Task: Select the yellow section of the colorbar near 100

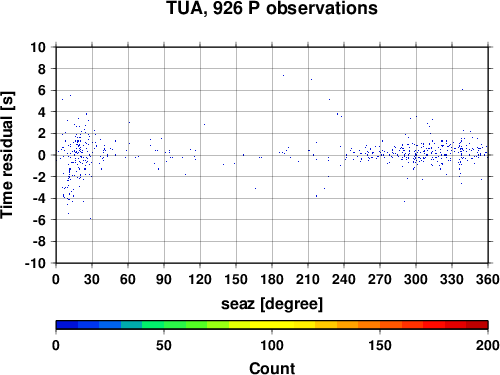Action: click(272, 325)
